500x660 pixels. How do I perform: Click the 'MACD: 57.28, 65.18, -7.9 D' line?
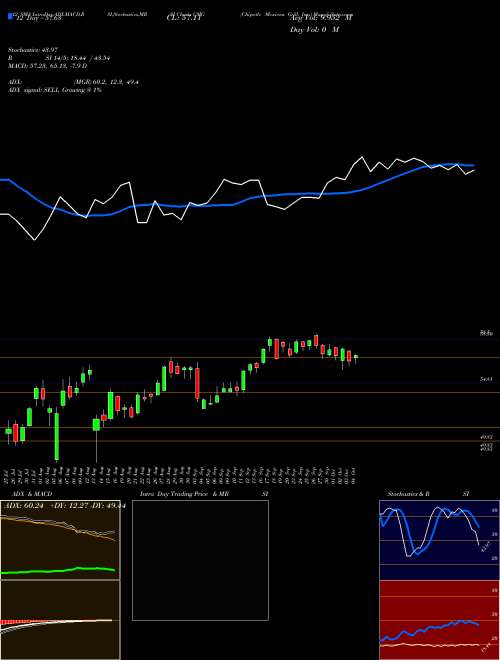[47, 66]
